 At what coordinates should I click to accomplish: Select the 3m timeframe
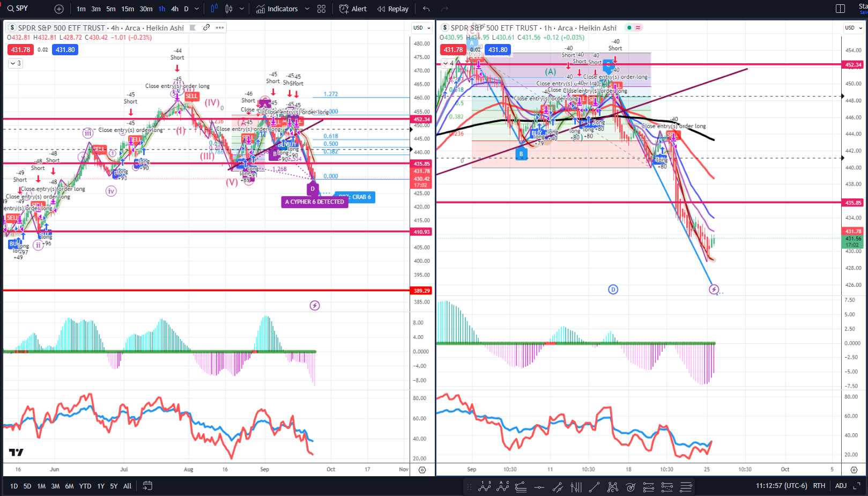pos(96,9)
